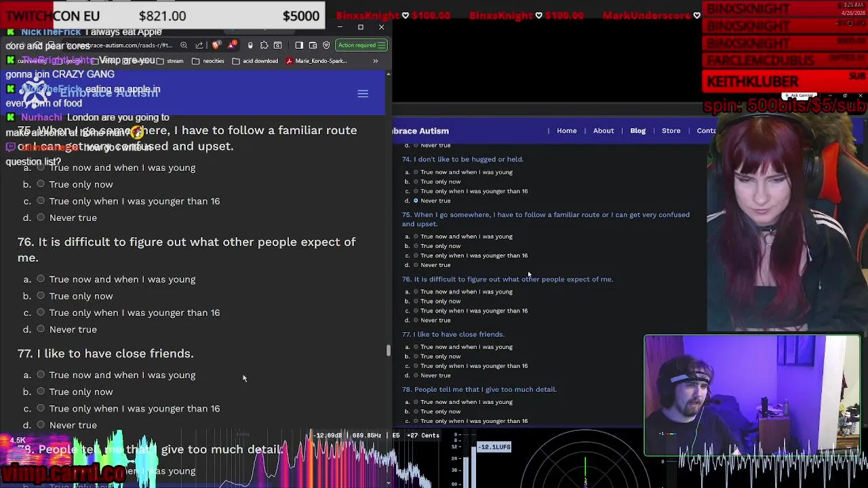Viewport: 868px width, 488px height.
Task: Select 'True now and when I was young' for question 77, right window
Action: pyautogui.click(x=416, y=347)
